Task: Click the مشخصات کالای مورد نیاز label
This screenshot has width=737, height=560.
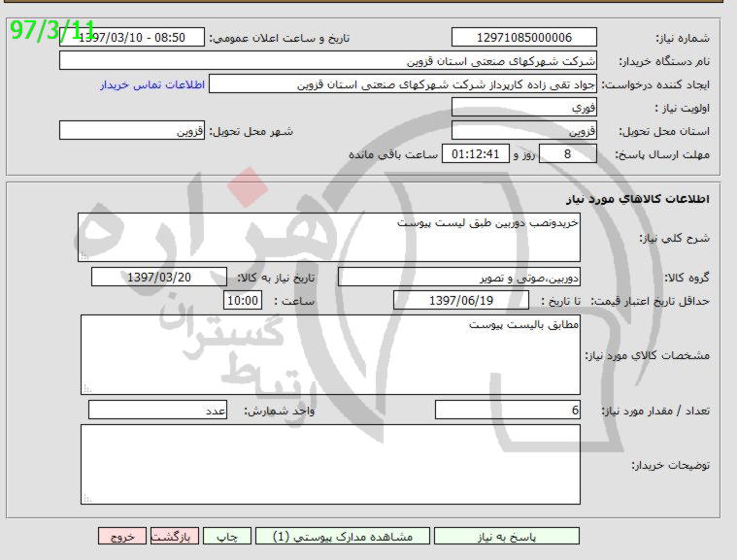Action: (x=648, y=355)
